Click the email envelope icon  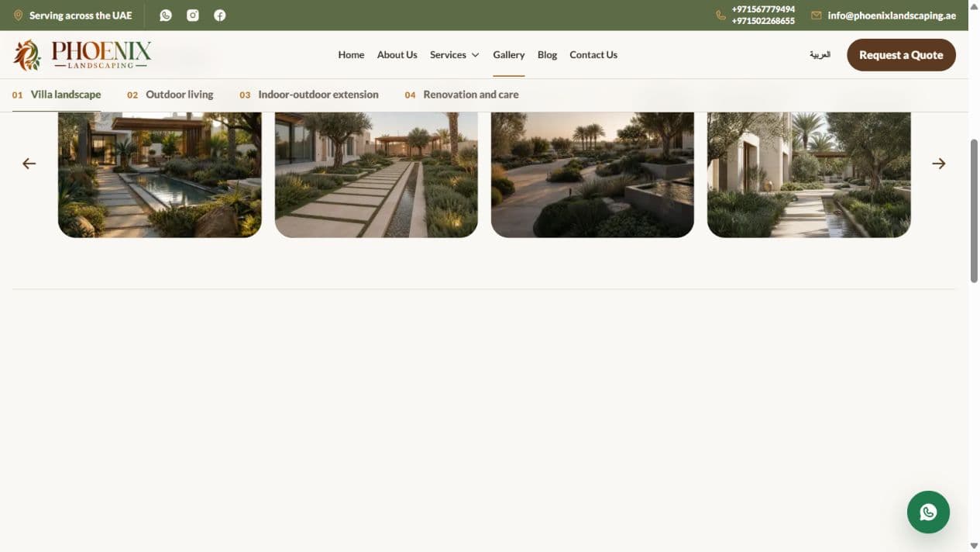816,15
